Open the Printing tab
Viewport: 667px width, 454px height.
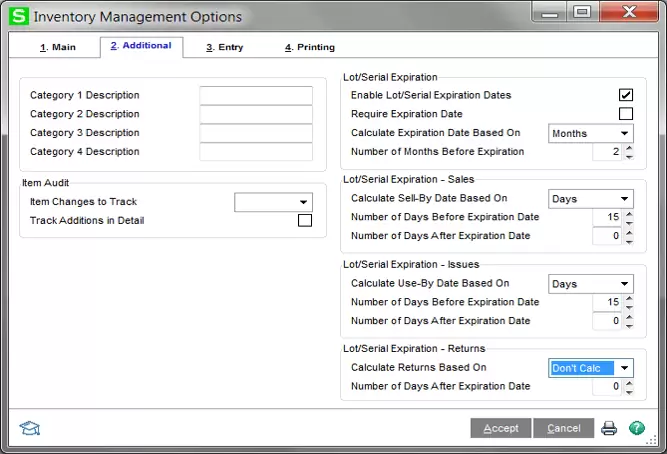point(309,47)
